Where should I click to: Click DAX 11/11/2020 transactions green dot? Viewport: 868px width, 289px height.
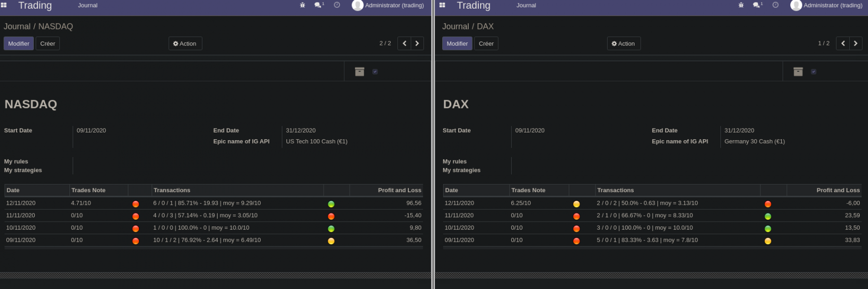768,216
